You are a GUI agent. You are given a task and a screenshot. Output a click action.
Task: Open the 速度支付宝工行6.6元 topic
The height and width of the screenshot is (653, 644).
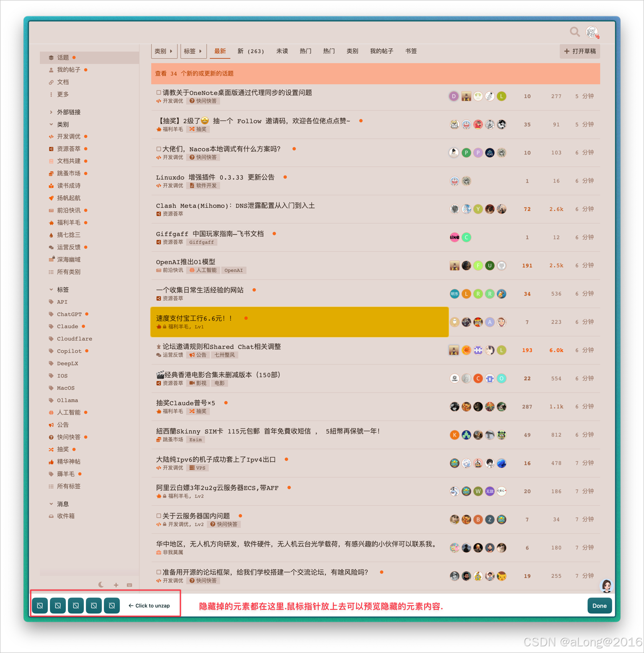194,318
